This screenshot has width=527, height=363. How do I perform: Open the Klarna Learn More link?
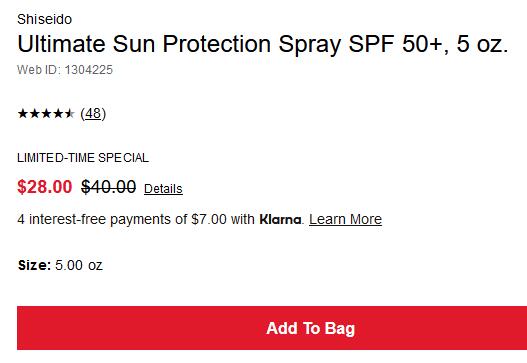[346, 219]
